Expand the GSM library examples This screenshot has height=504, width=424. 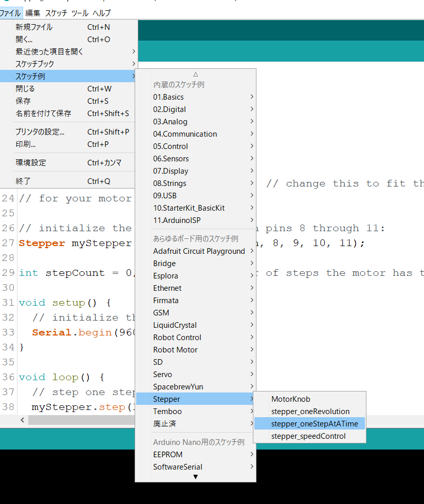[x=195, y=312]
